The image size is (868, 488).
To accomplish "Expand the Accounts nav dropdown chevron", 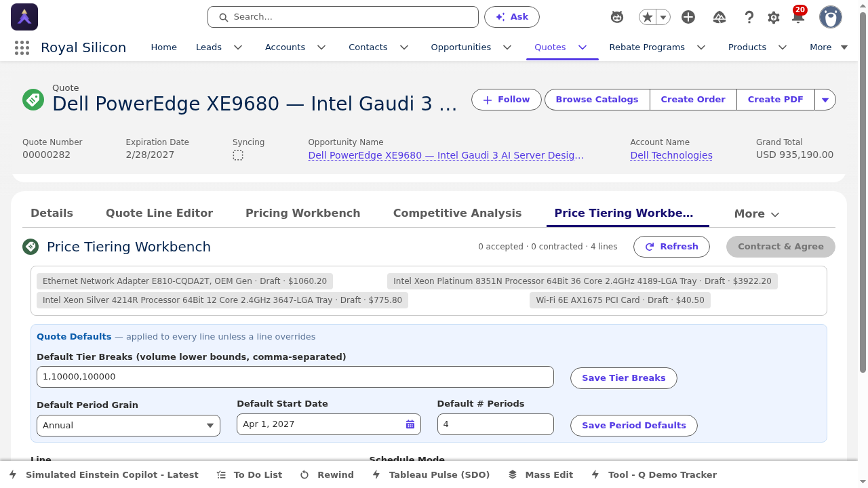I will coord(321,47).
